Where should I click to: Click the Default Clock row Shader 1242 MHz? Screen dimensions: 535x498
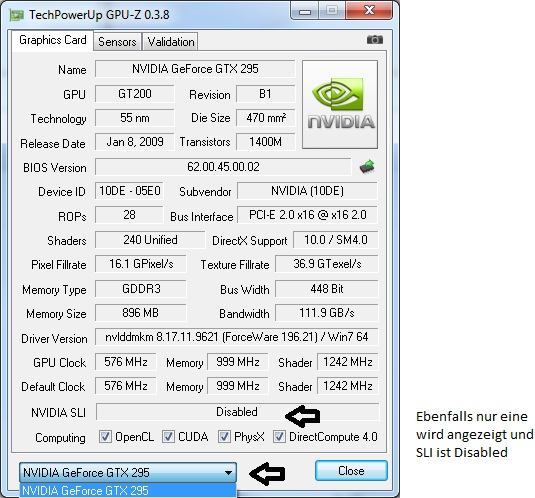348,386
